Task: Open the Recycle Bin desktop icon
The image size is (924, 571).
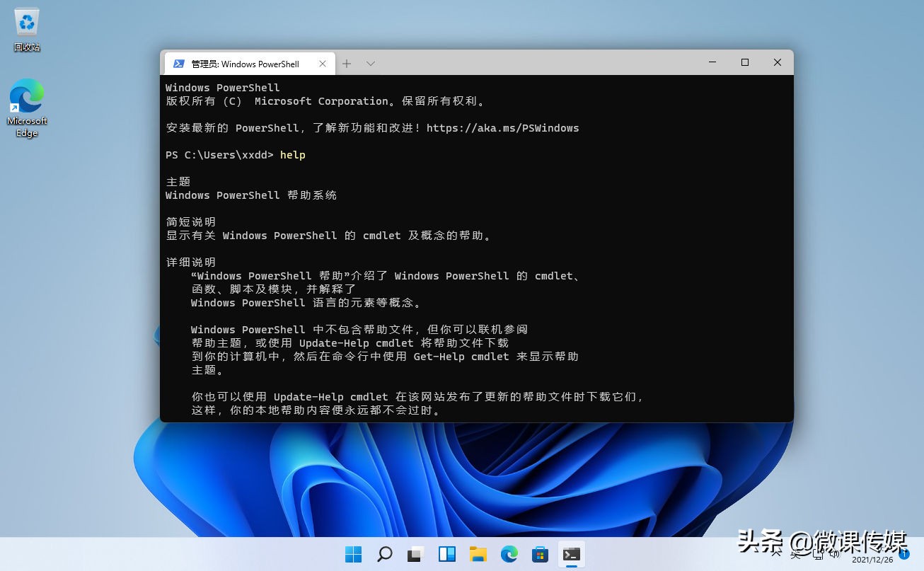Action: click(27, 30)
